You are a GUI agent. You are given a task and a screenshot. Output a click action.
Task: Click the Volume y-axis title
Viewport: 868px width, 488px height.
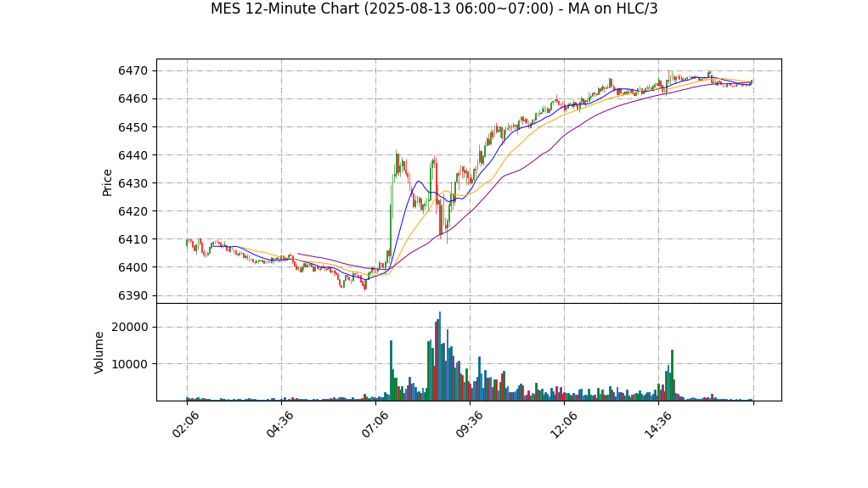click(99, 352)
